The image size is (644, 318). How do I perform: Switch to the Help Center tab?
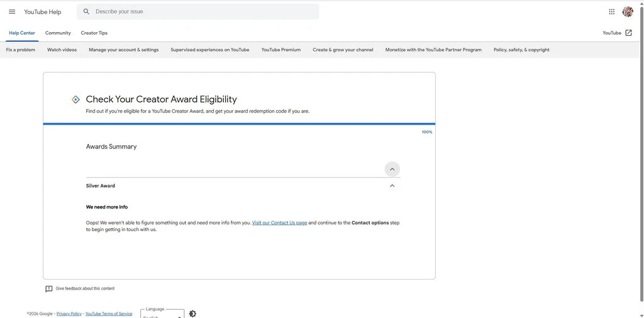(22, 33)
